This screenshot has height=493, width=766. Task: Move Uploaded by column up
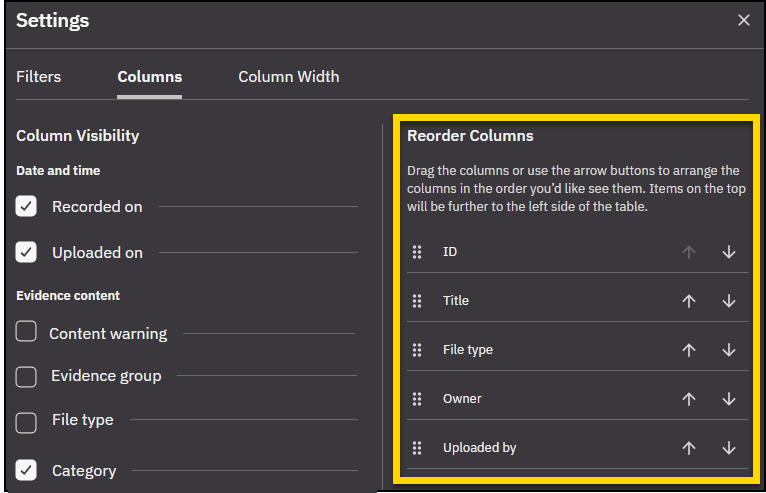click(688, 448)
